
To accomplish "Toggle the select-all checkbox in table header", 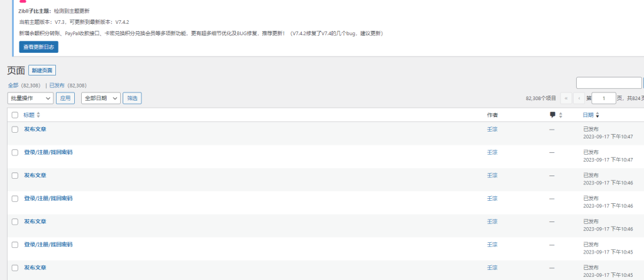I will [x=15, y=115].
